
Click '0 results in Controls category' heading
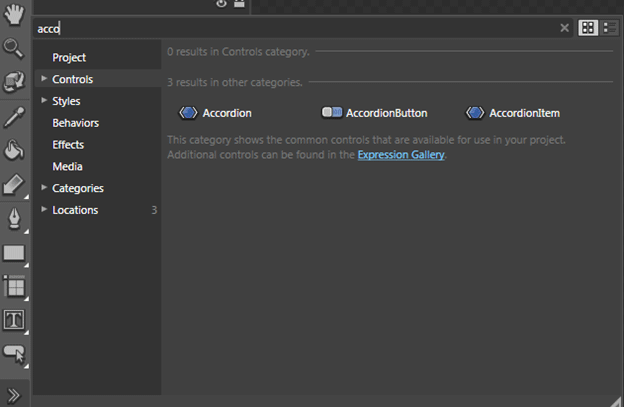tap(238, 52)
